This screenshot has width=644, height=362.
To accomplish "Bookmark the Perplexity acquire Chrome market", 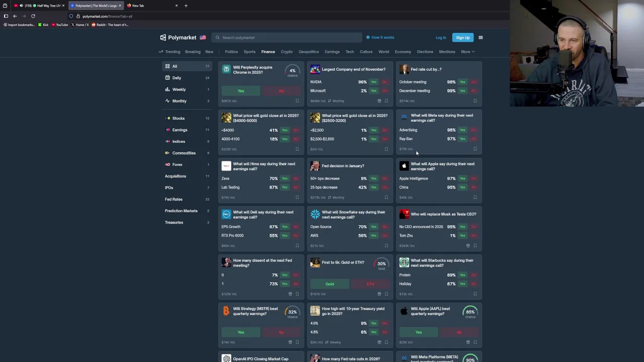I will (297, 101).
